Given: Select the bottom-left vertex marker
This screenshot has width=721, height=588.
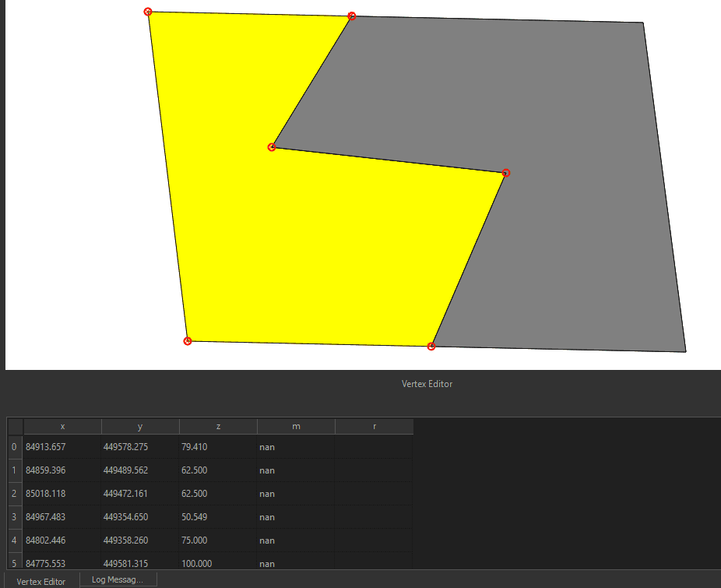Looking at the screenshot, I should [x=187, y=340].
